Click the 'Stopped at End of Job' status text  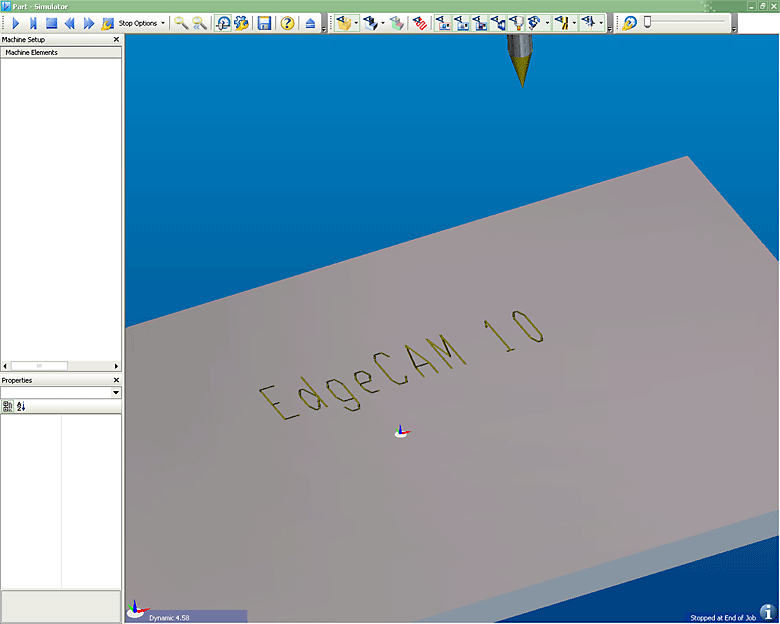point(723,618)
